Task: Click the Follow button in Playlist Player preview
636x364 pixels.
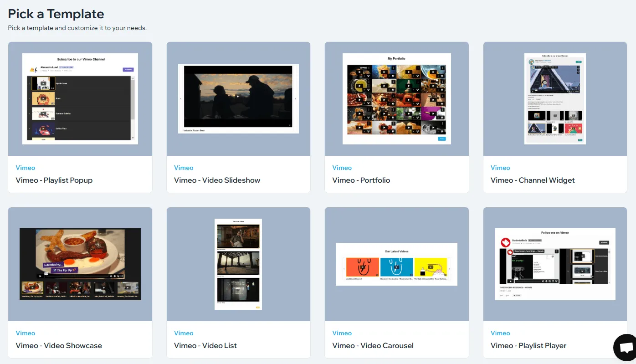Action: (604, 242)
